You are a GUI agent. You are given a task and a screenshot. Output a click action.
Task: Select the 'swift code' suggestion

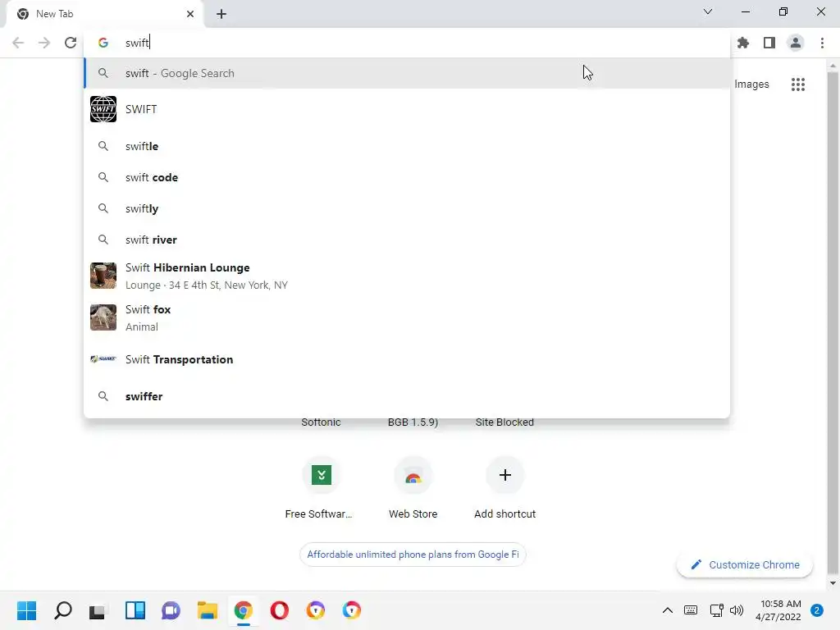coord(407,177)
